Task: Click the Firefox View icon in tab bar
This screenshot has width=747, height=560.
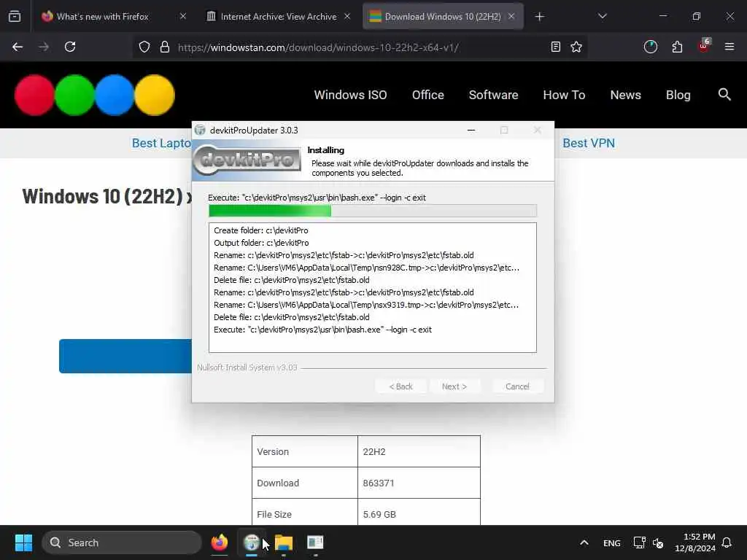Action: [15, 16]
